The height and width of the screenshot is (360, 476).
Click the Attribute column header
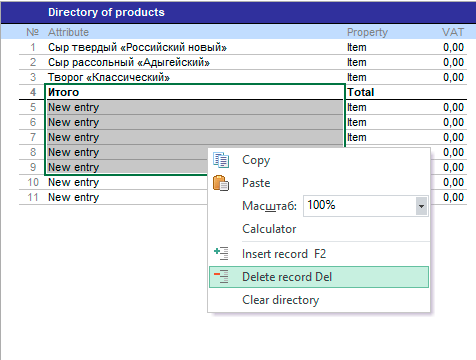[x=68, y=32]
